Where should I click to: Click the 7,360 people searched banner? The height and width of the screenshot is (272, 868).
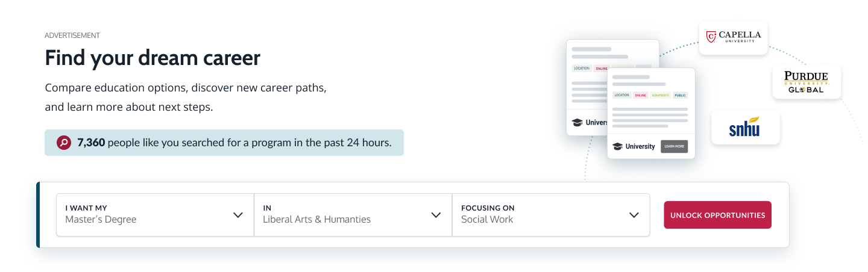[x=224, y=143]
